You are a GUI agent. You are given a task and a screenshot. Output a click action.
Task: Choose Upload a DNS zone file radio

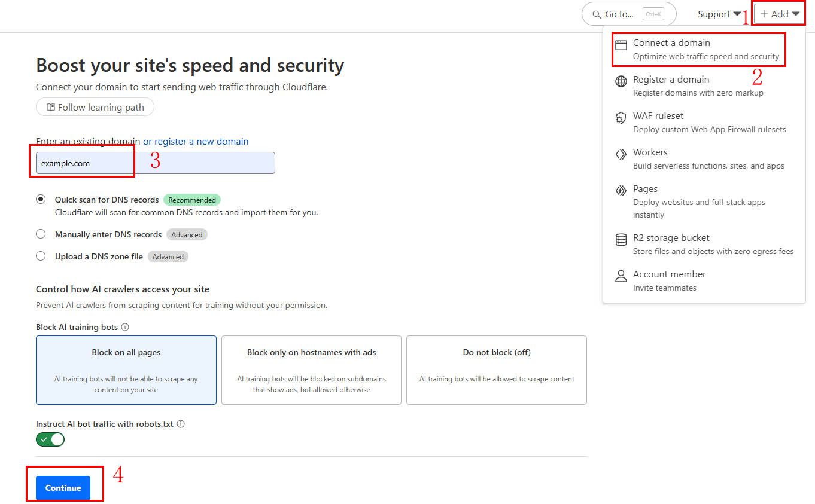point(41,256)
